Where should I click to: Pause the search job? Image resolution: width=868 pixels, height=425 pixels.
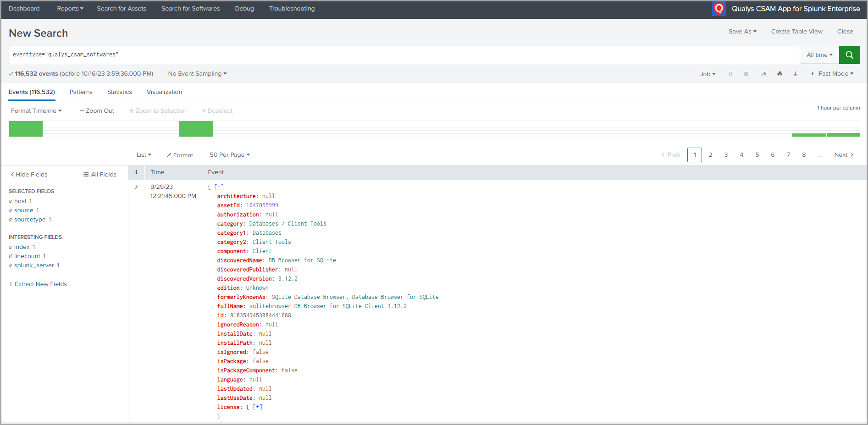[730, 74]
